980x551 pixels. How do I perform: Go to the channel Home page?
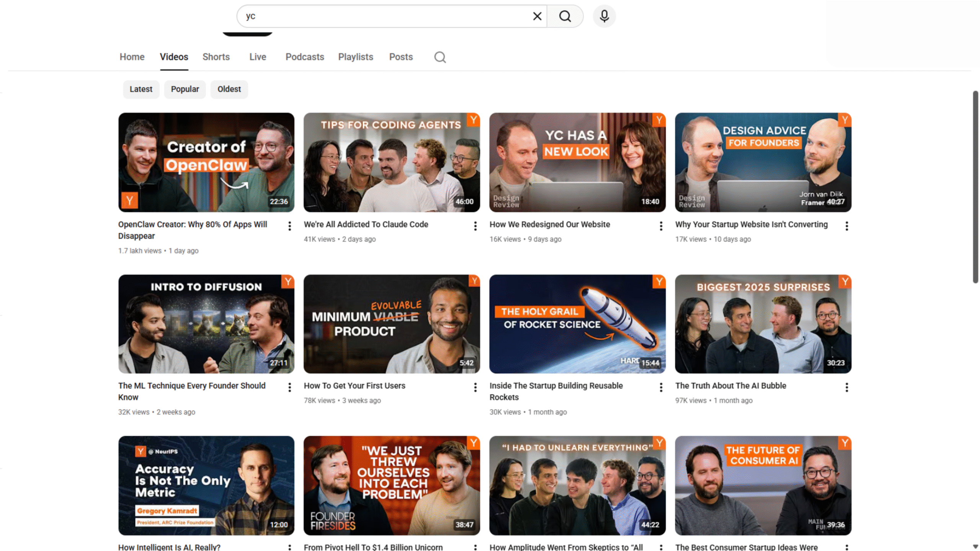coord(132,57)
